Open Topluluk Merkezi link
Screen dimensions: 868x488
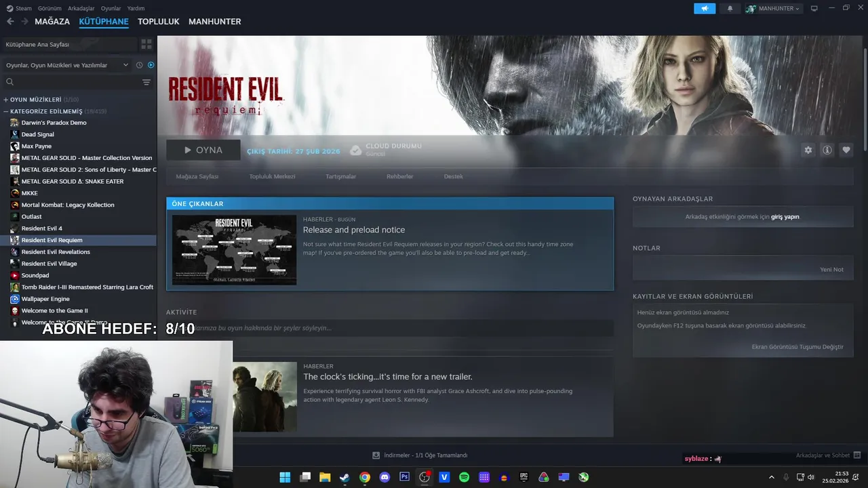click(x=272, y=176)
